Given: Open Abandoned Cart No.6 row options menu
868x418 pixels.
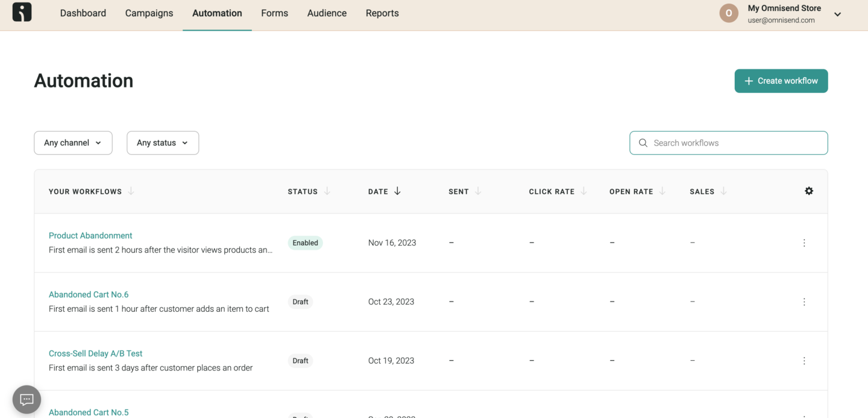Looking at the screenshot, I should (804, 302).
